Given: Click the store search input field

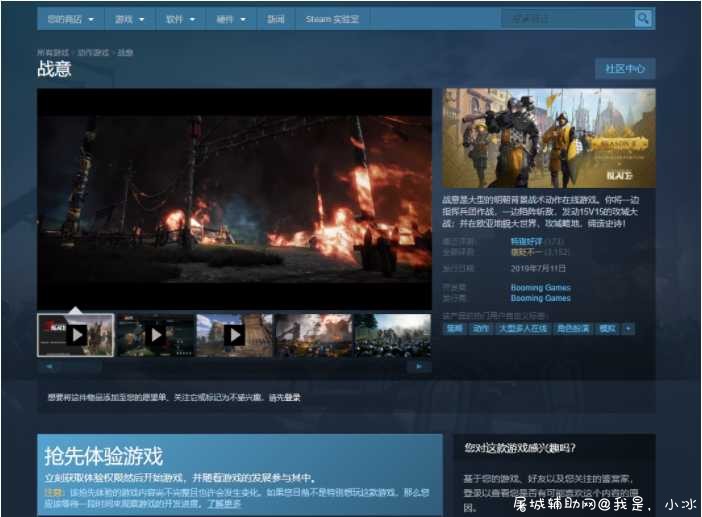Looking at the screenshot, I should tap(568, 19).
